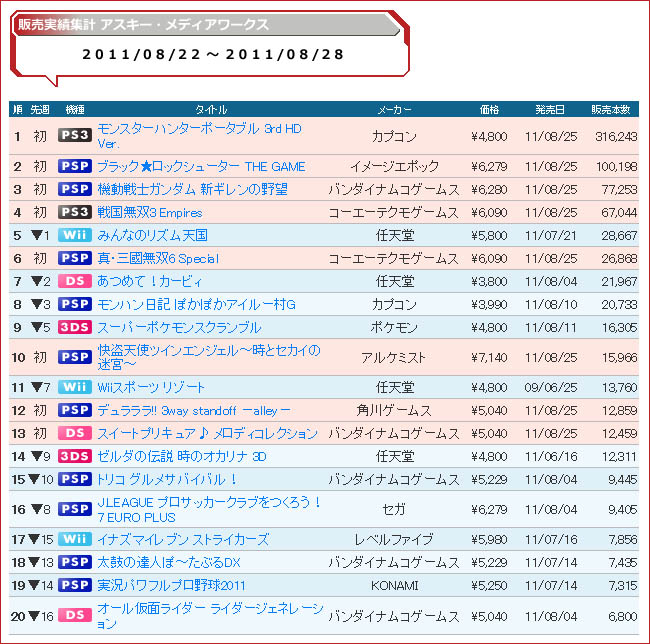Click the 先週 column header

(x=40, y=109)
